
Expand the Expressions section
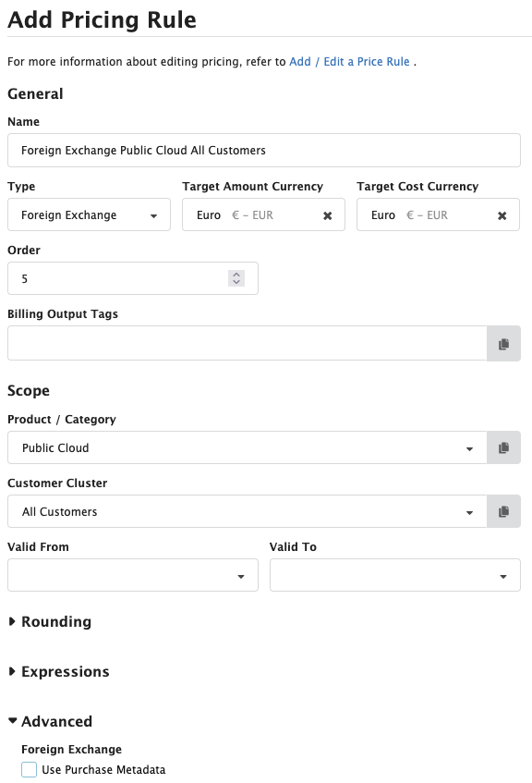(59, 672)
